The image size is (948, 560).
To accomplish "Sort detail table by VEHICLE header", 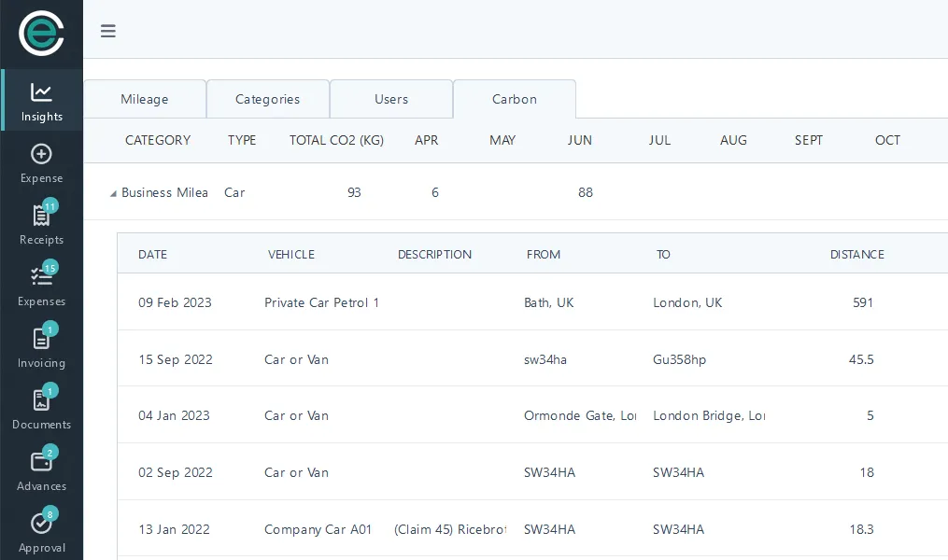I will [291, 254].
